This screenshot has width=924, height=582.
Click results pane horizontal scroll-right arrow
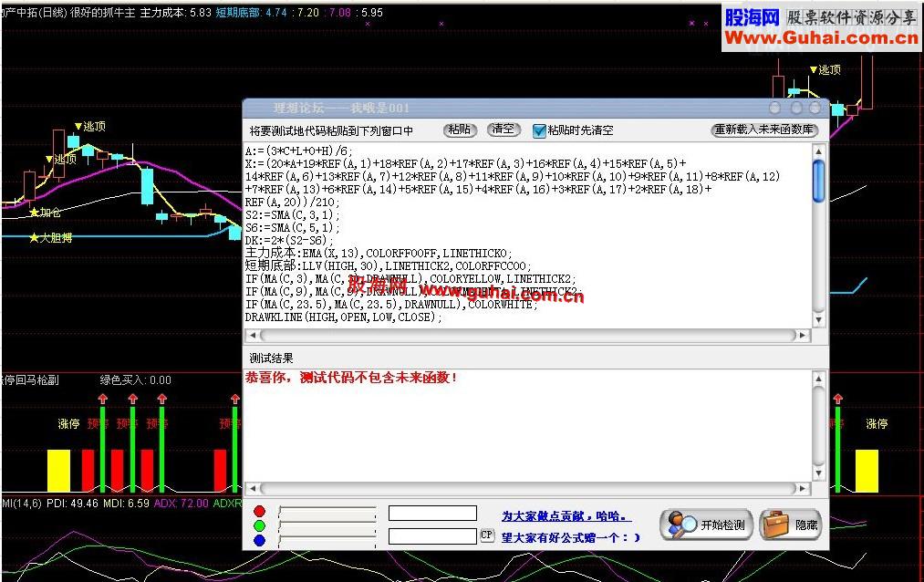point(803,488)
